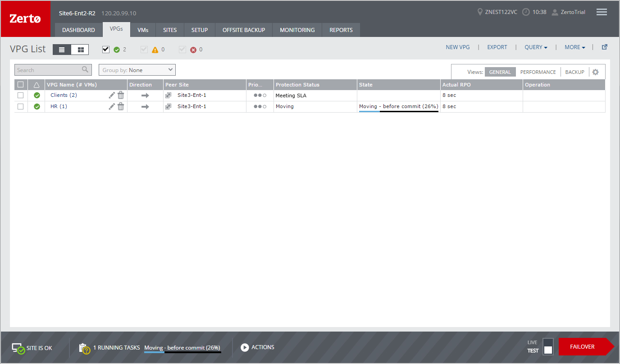The image size is (620, 364).
Task: Click in the Search field
Action: pyautogui.click(x=53, y=70)
